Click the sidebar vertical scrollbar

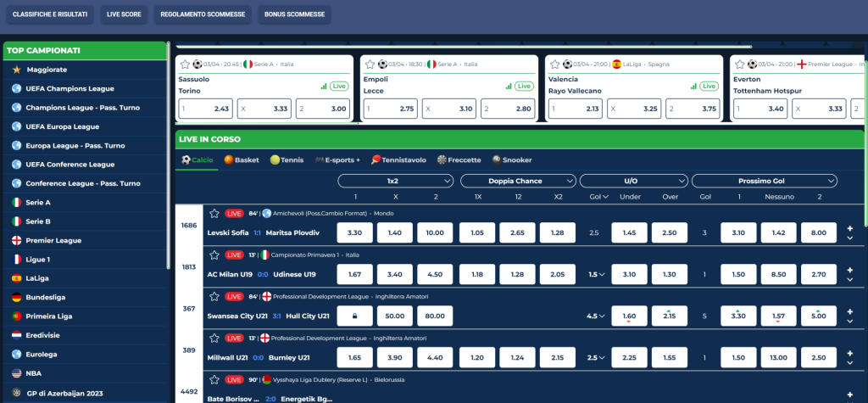[169, 155]
